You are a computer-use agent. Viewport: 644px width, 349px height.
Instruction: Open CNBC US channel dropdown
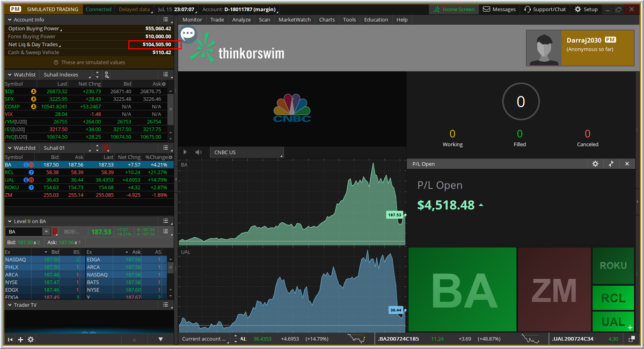point(247,152)
